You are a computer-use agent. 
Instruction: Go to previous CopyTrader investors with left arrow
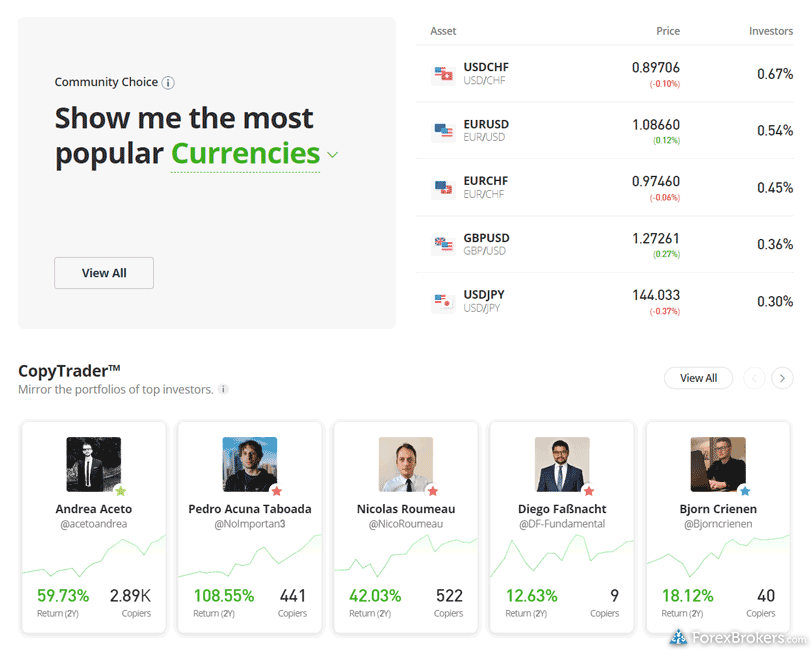(x=754, y=378)
